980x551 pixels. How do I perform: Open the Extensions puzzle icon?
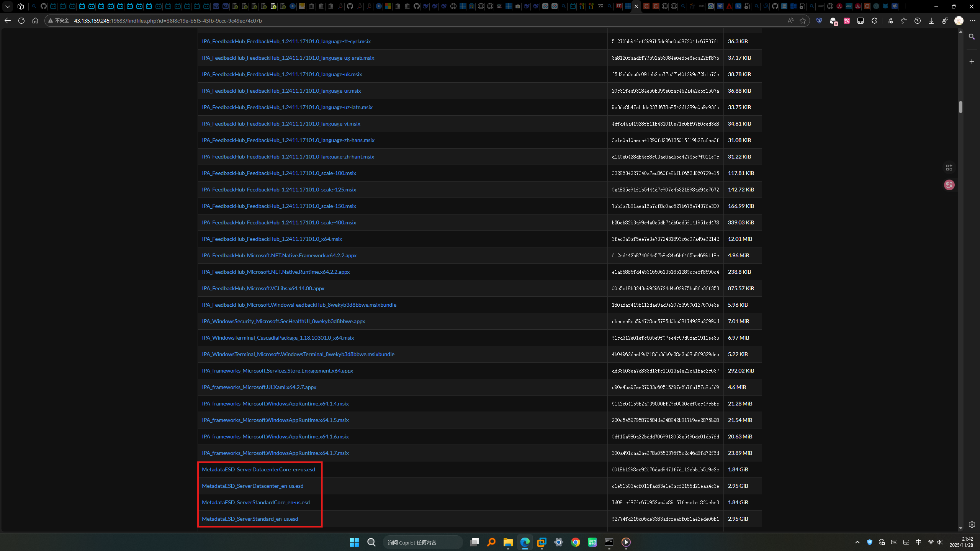coord(874,21)
